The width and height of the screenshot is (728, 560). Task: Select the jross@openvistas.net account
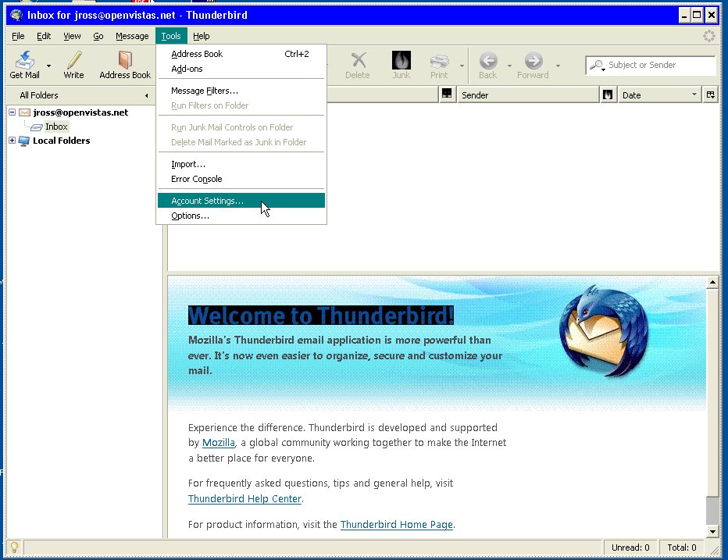click(x=80, y=112)
